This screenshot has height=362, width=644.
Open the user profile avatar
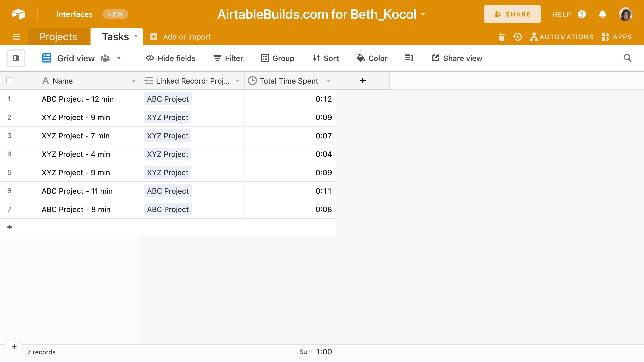[626, 14]
